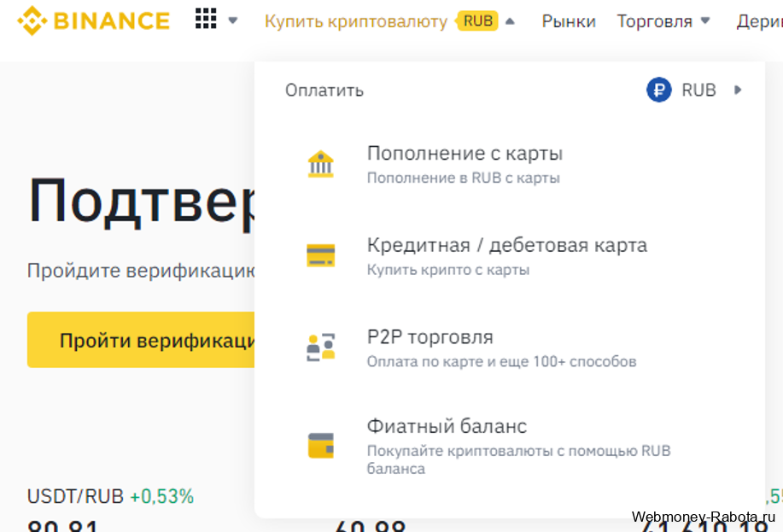The height and width of the screenshot is (532, 783).
Task: Click the blue ruble currency icon
Action: pos(659,90)
